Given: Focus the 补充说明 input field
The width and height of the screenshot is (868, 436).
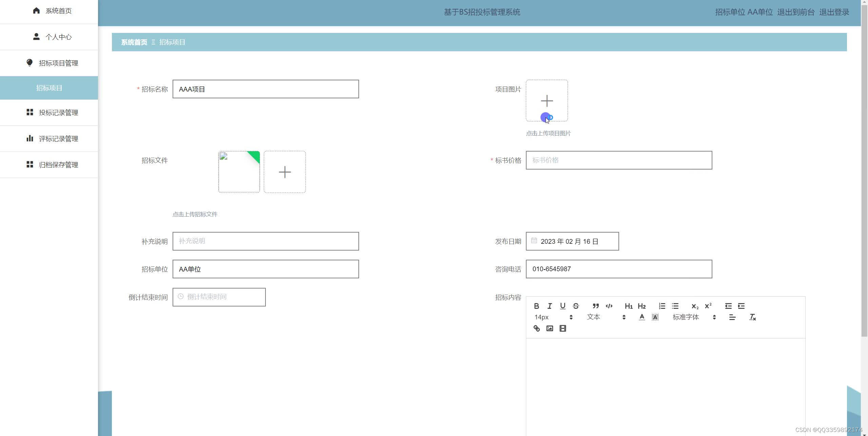Looking at the screenshot, I should click(x=265, y=241).
